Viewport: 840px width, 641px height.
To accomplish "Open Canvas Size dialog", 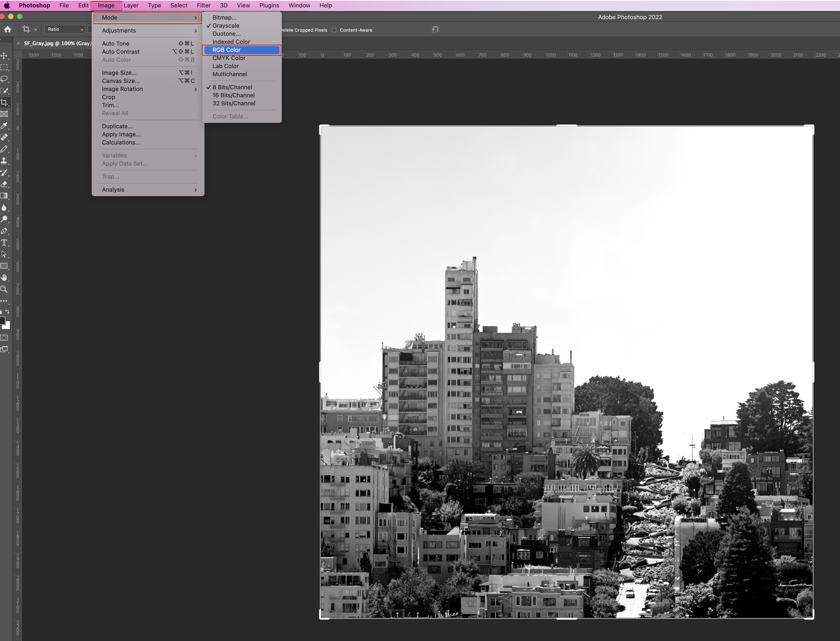I will coord(121,81).
